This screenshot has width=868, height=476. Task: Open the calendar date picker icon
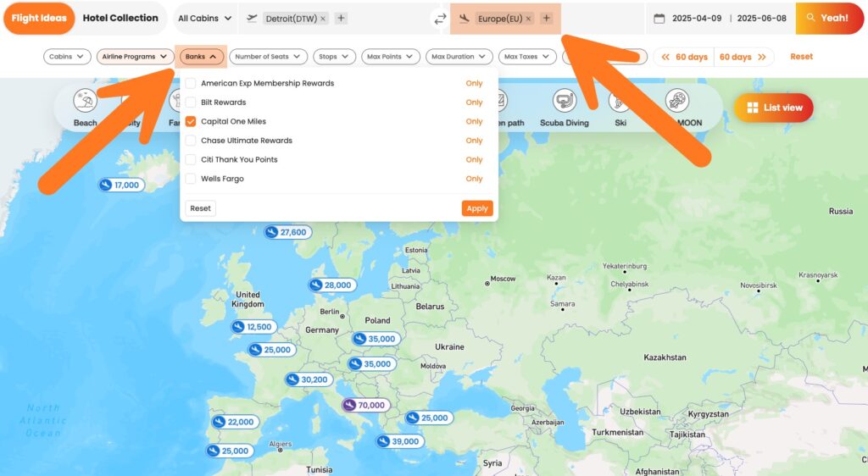coord(659,19)
